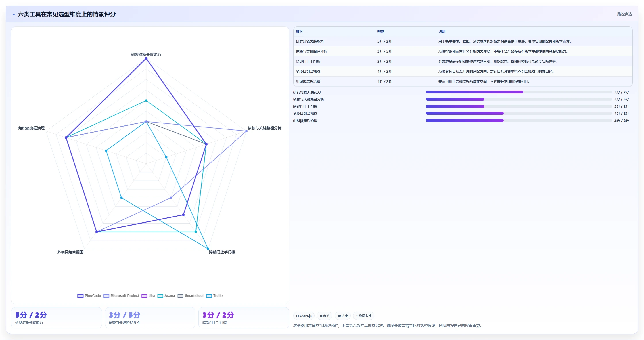Click the Chart.js tag
This screenshot has width=644, height=340.
304,316
